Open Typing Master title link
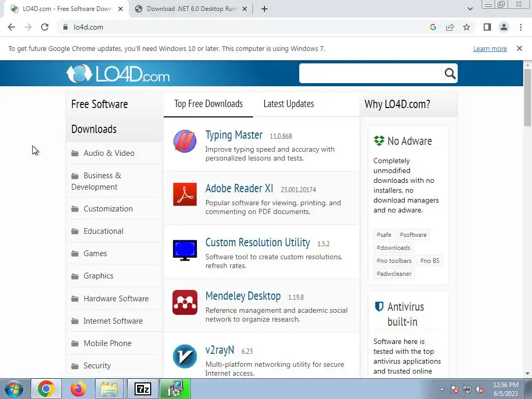Screen dimensions: 532x399 (234, 135)
